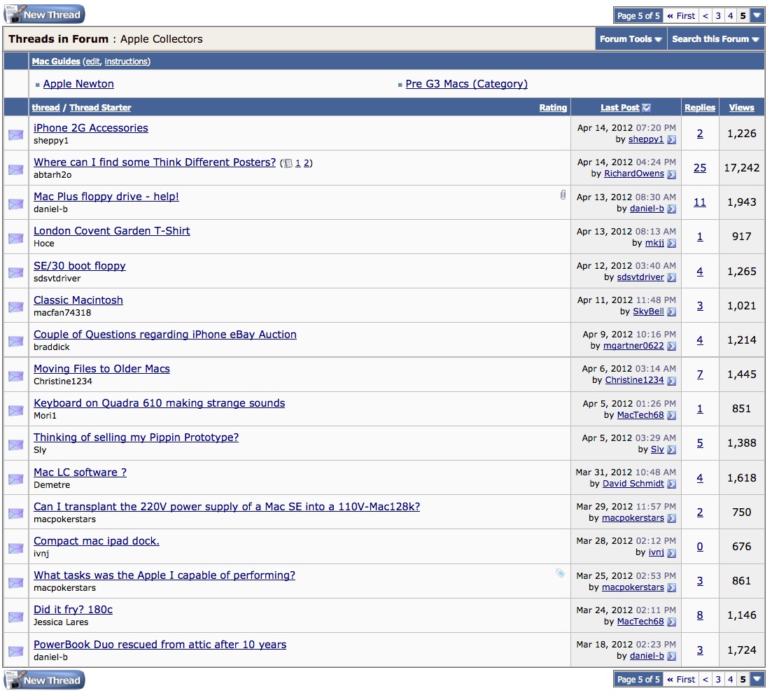Go to the Apple Newton guide
Image resolution: width=772 pixels, height=700 pixels.
pyautogui.click(x=78, y=83)
